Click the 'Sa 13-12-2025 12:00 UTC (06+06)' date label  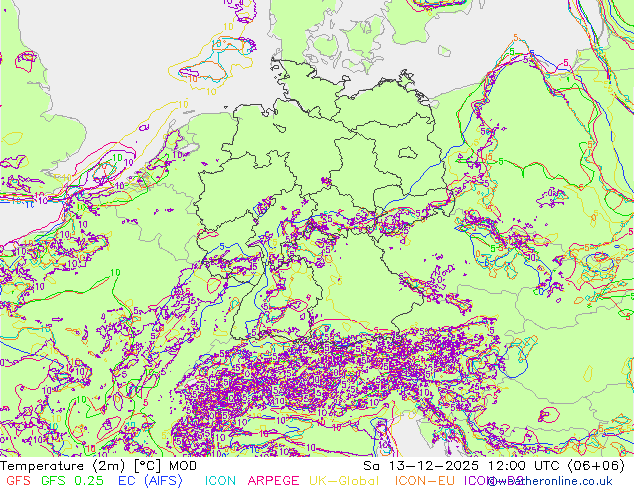coord(494,466)
